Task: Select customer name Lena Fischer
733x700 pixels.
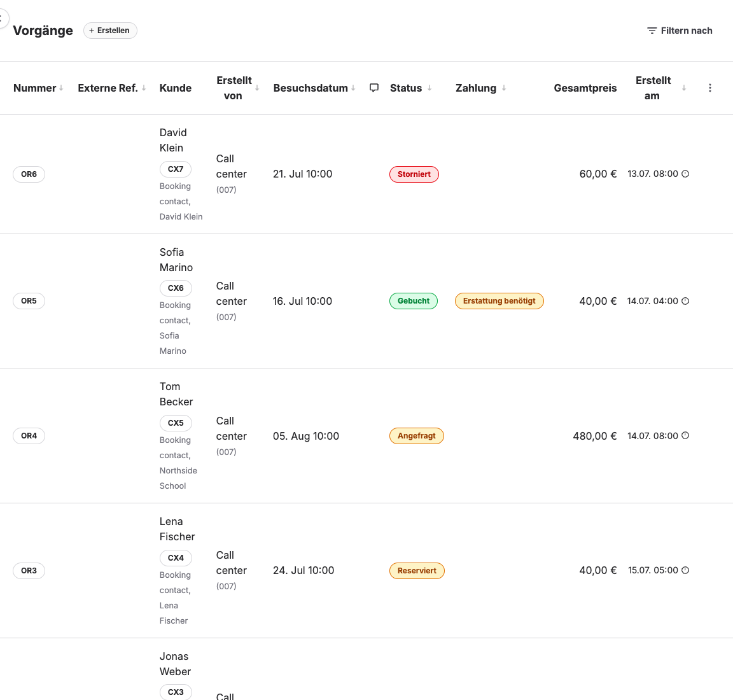Action: pos(177,529)
